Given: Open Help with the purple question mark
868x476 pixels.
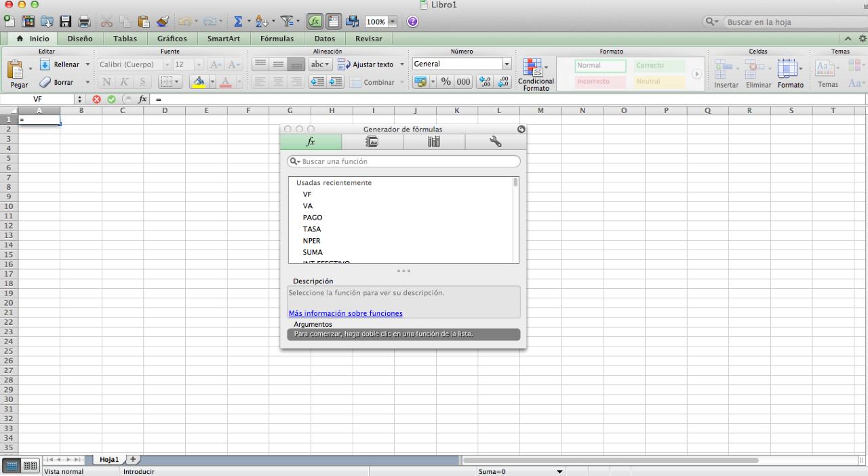Looking at the screenshot, I should [x=412, y=21].
